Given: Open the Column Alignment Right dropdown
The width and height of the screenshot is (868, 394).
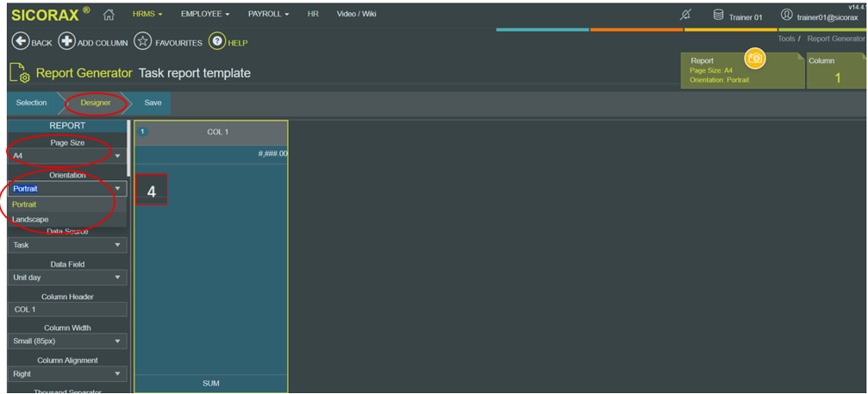Looking at the screenshot, I should point(67,373).
